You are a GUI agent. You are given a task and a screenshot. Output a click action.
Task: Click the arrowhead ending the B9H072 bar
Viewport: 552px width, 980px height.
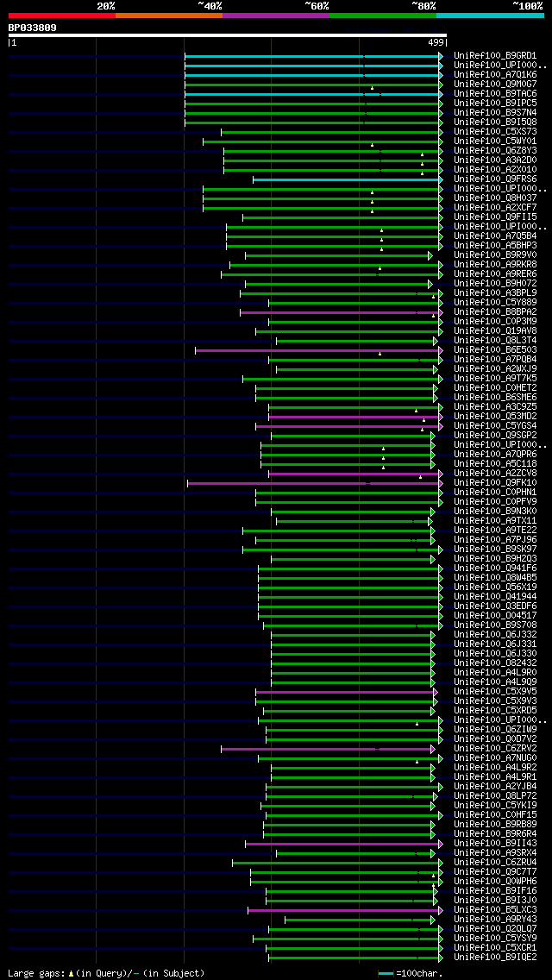pyautogui.click(x=430, y=285)
